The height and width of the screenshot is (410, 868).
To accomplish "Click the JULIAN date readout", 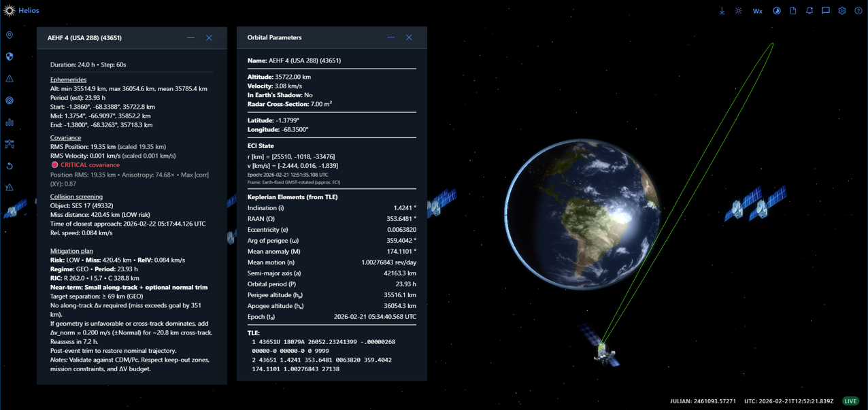I will point(703,401).
